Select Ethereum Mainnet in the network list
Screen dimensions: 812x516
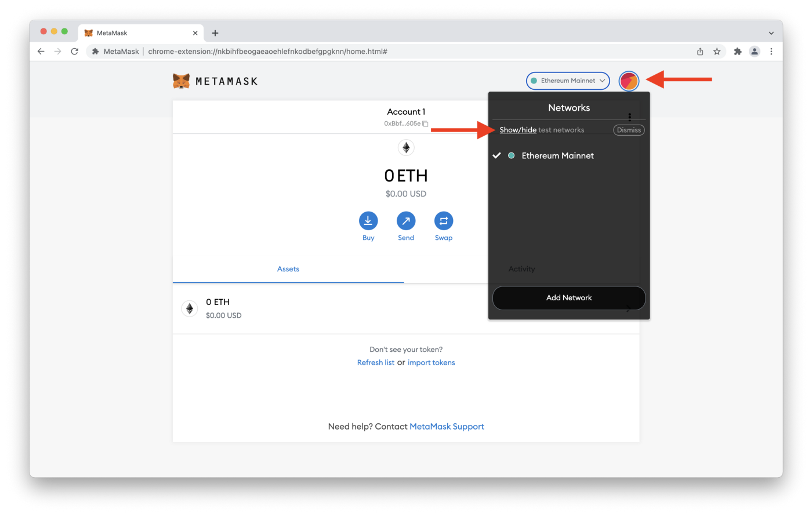(x=569, y=155)
